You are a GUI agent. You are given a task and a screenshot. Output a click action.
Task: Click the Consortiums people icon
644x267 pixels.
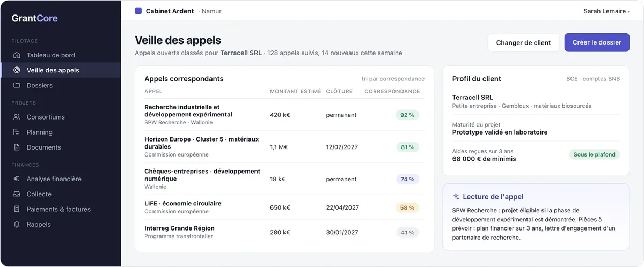17,117
